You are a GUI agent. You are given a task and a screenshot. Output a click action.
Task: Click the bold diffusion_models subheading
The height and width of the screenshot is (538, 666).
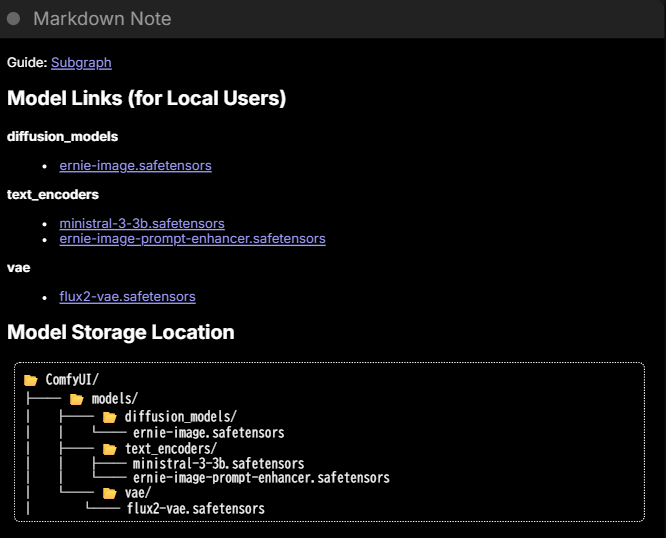pyautogui.click(x=62, y=137)
